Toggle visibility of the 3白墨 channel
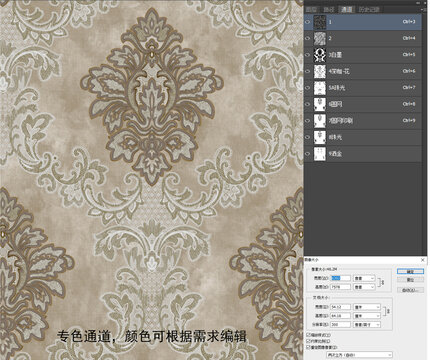This screenshot has height=360, width=430. point(307,55)
